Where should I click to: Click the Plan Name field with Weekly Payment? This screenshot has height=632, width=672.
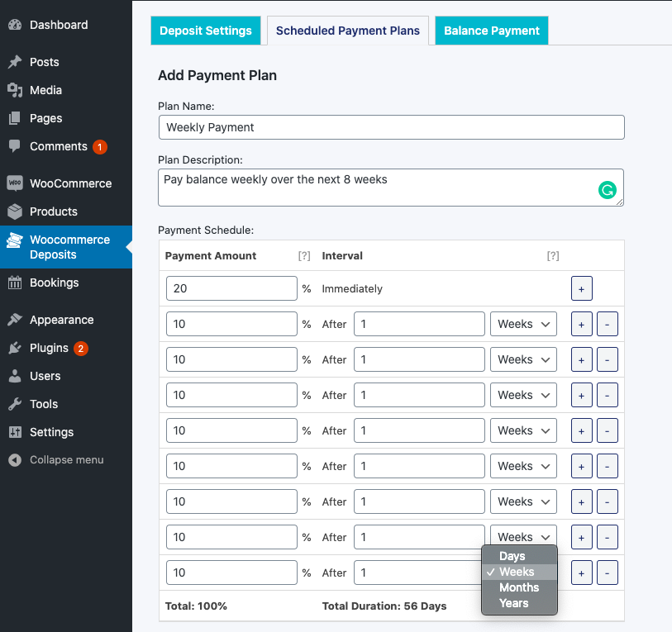click(391, 127)
